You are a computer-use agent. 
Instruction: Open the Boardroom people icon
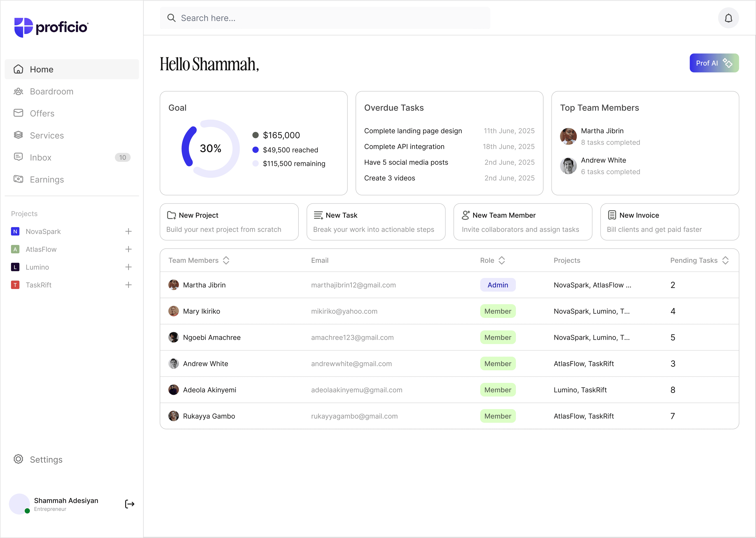pos(18,91)
